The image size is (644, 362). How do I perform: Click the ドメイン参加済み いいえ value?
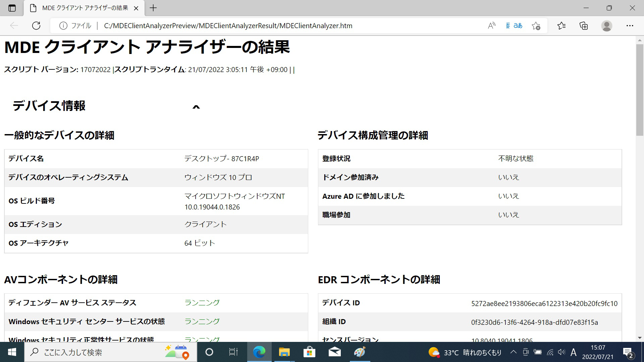pyautogui.click(x=508, y=177)
